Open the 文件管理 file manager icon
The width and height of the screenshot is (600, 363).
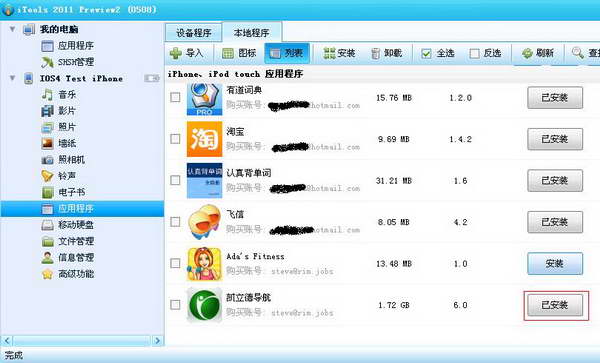[47, 241]
